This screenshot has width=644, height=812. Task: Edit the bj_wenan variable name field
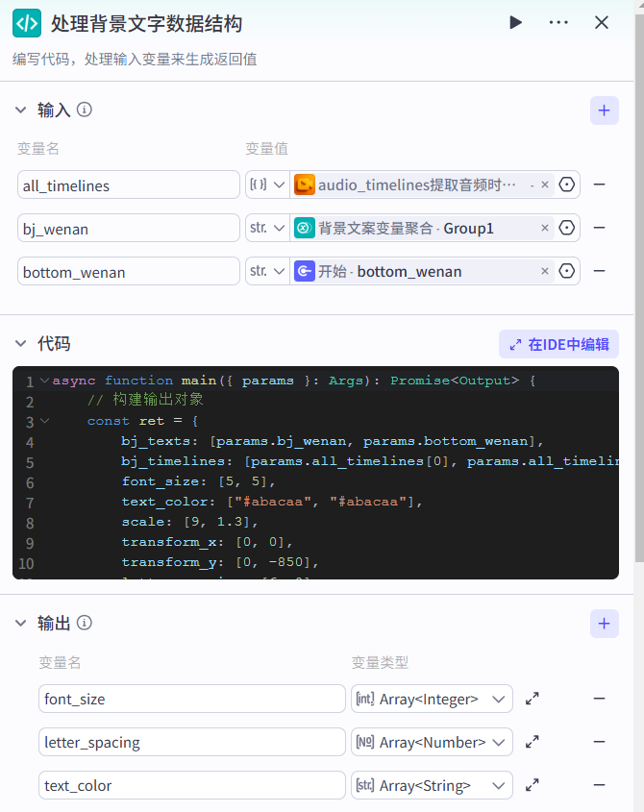[x=129, y=228]
